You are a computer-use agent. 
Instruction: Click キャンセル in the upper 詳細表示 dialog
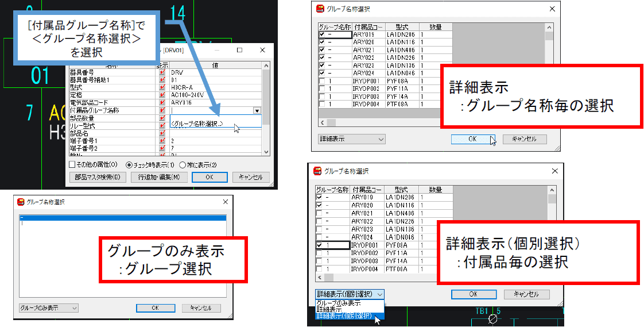click(525, 139)
